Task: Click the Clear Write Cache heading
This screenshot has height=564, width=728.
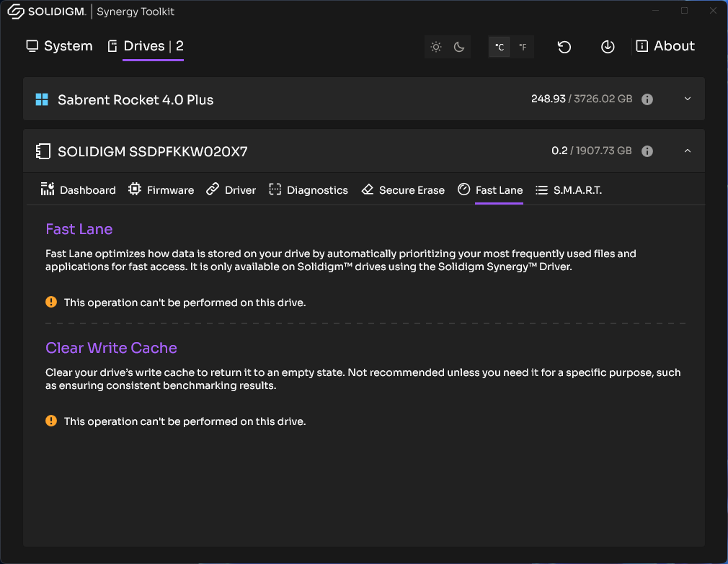Action: click(x=111, y=348)
